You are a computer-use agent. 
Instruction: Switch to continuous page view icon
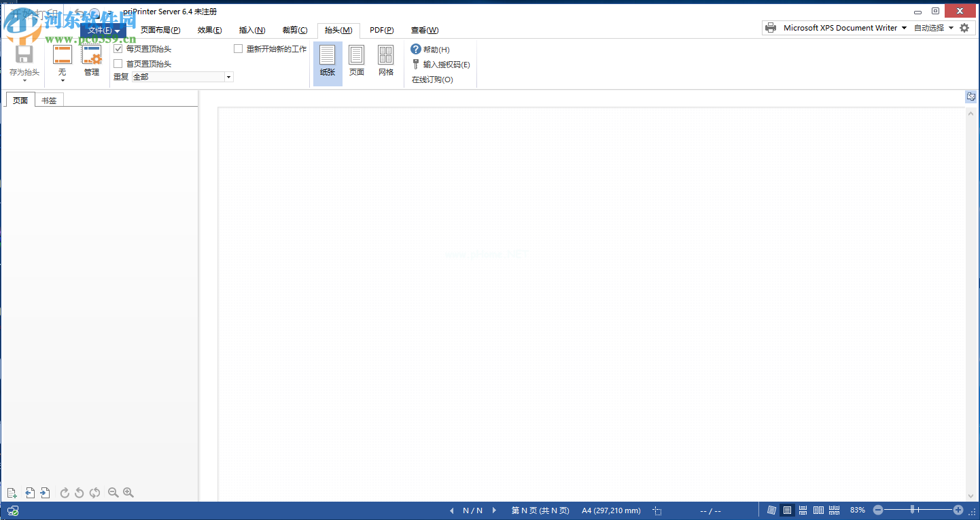(x=803, y=510)
